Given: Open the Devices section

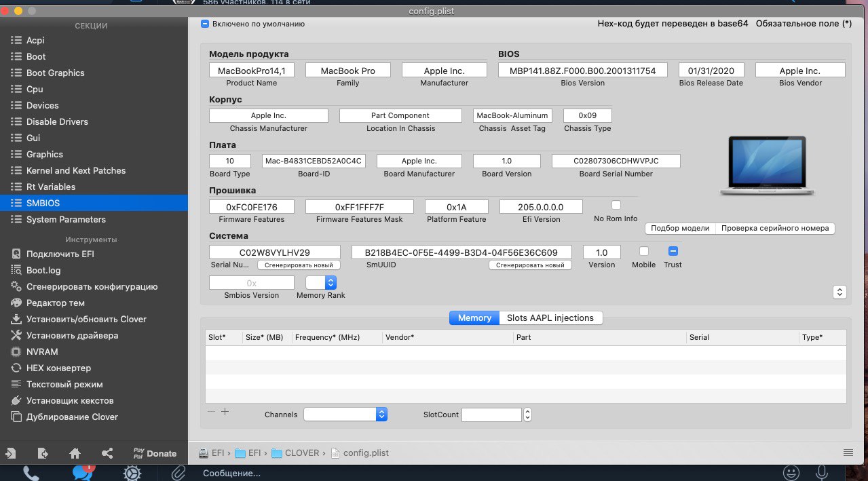Looking at the screenshot, I should (94, 105).
